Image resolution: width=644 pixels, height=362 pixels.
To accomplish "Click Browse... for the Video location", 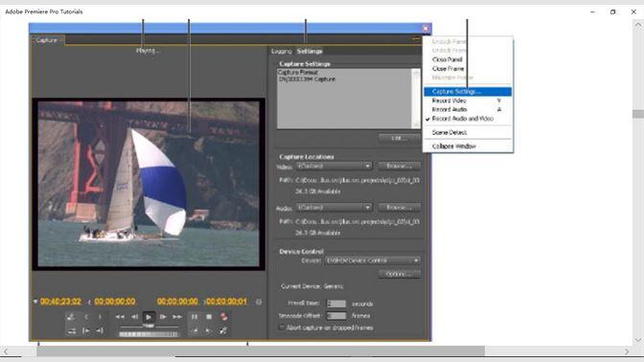I will pos(399,166).
